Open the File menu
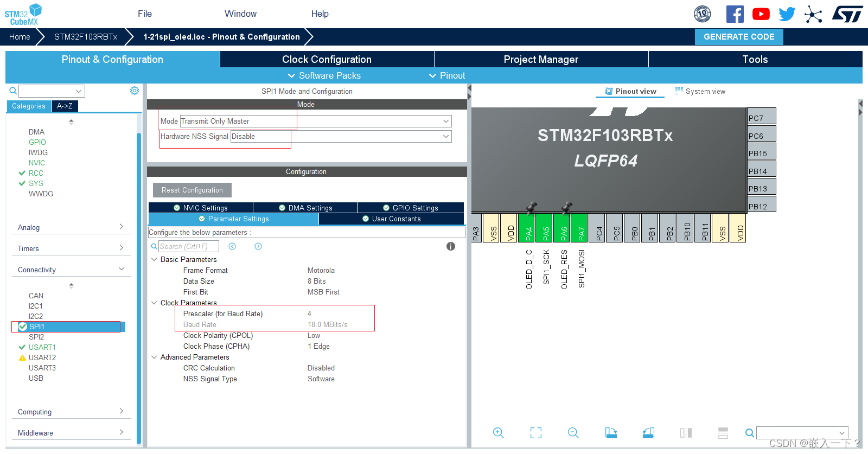This screenshot has height=454, width=868. click(x=145, y=14)
